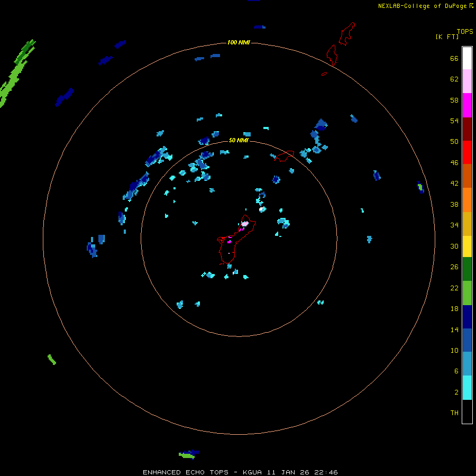This screenshot has height=476, width=476.
Task: Click the cyan legend swatch
Action: tap(467, 388)
